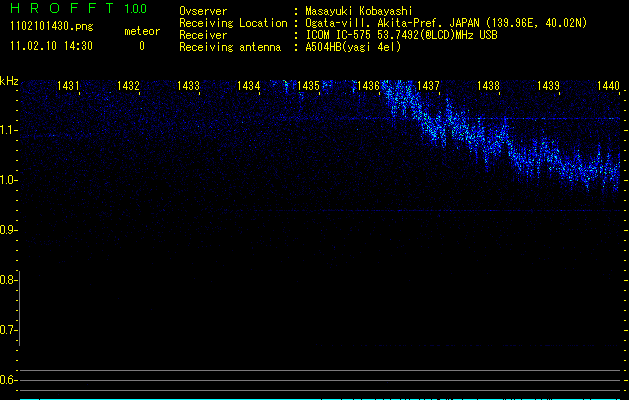Click the kHz unit label

tap(9, 81)
